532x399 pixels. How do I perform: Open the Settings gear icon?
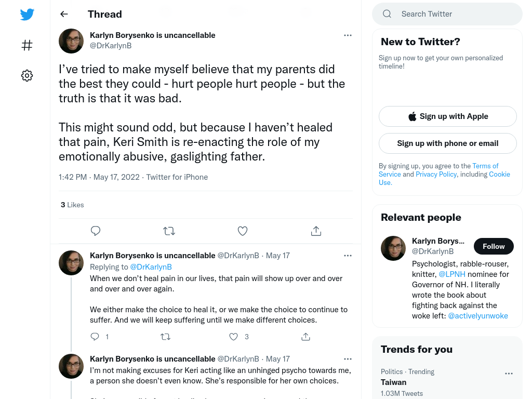(x=27, y=75)
